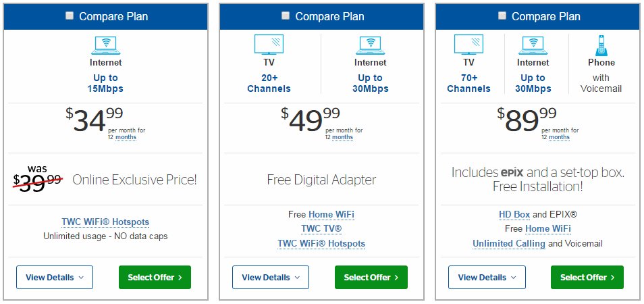Screen dimensions: 644x304
Task: Click the Phone handset icon in the triple plan
Action: (x=601, y=45)
